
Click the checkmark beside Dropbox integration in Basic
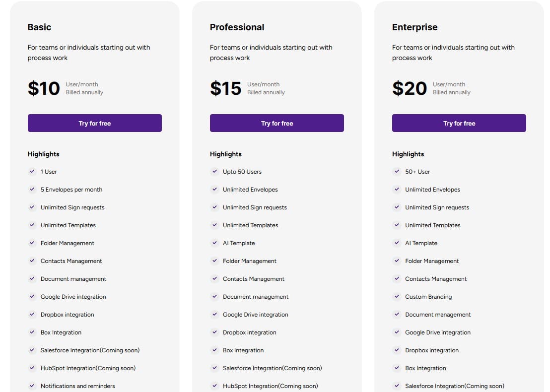[x=32, y=315]
